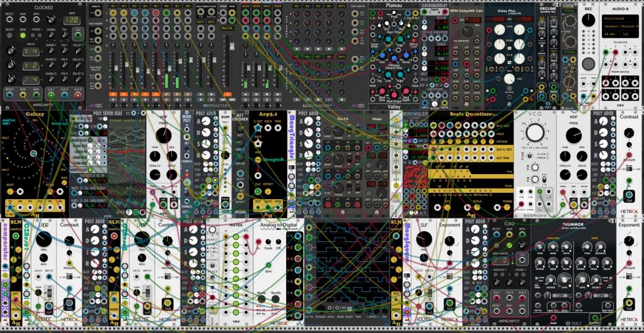Click the first mute button on MUTES module
Viewport: 644px width, 333px height.
236,237
